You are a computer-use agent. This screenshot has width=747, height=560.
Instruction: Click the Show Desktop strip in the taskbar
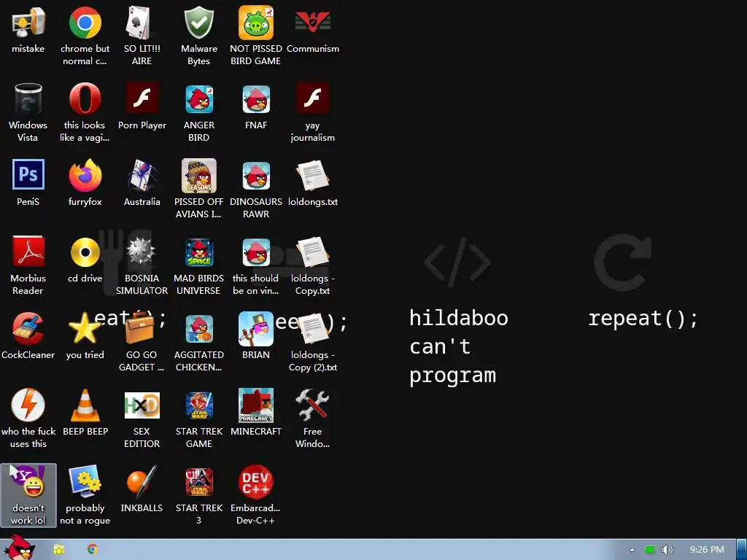[x=742, y=550]
